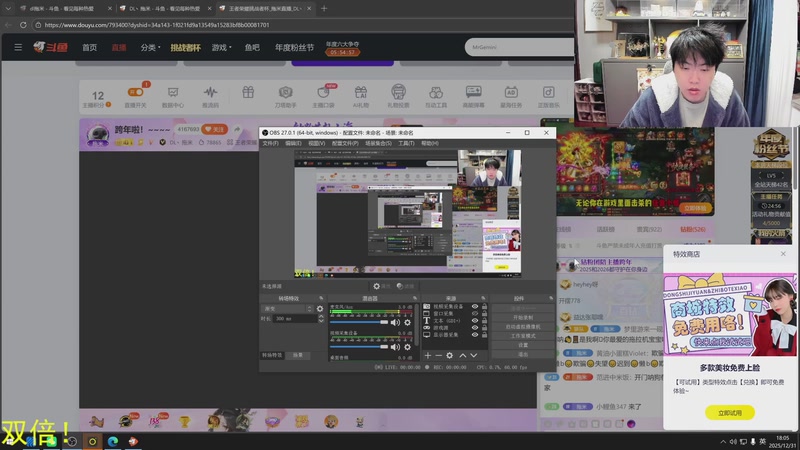Show hidden system tray icons chevron
Screen dimensions: 800x450
[x=723, y=441]
